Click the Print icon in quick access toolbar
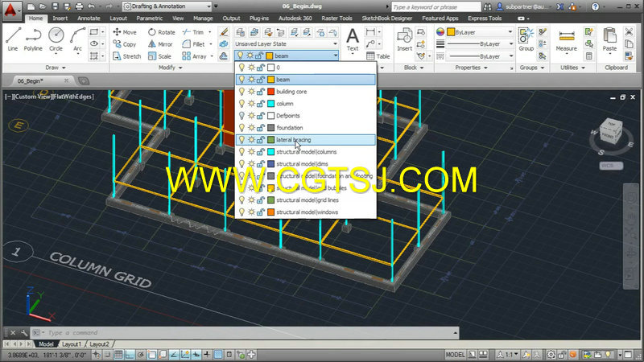644x362 pixels. coord(79,6)
